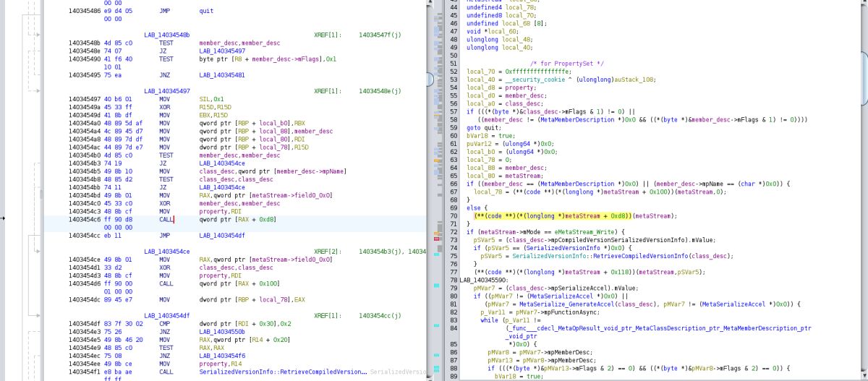The height and width of the screenshot is (381, 868).
Task: Select operand 'qword ptr [RAX + 0xd8]'
Action: tap(237, 218)
